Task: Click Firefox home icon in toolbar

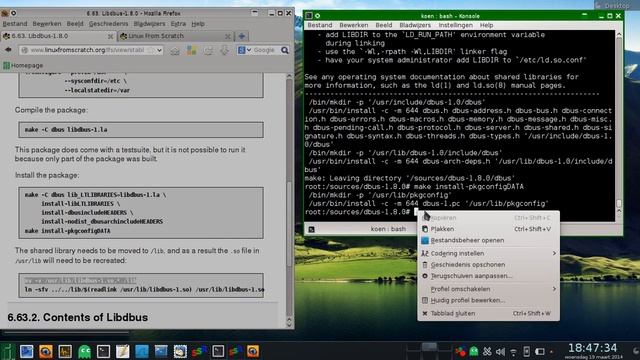Action: point(175,50)
